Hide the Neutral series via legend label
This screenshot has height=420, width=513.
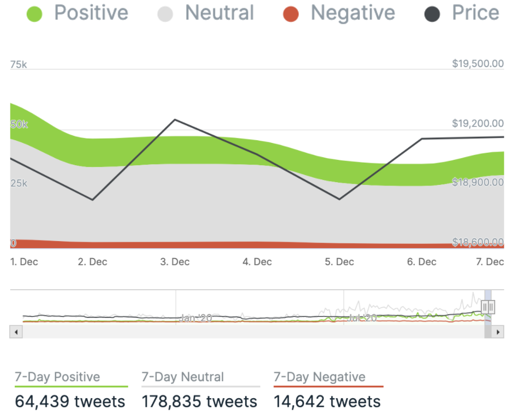pyautogui.click(x=219, y=13)
